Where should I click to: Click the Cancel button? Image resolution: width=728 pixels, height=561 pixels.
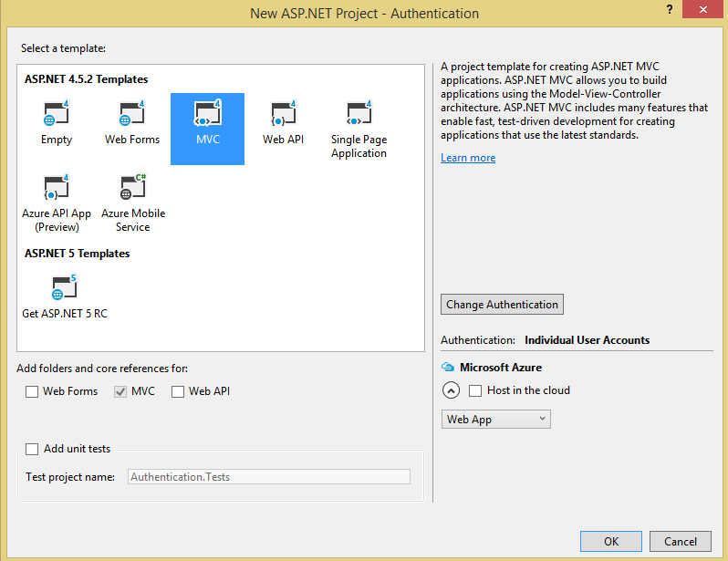pos(681,542)
